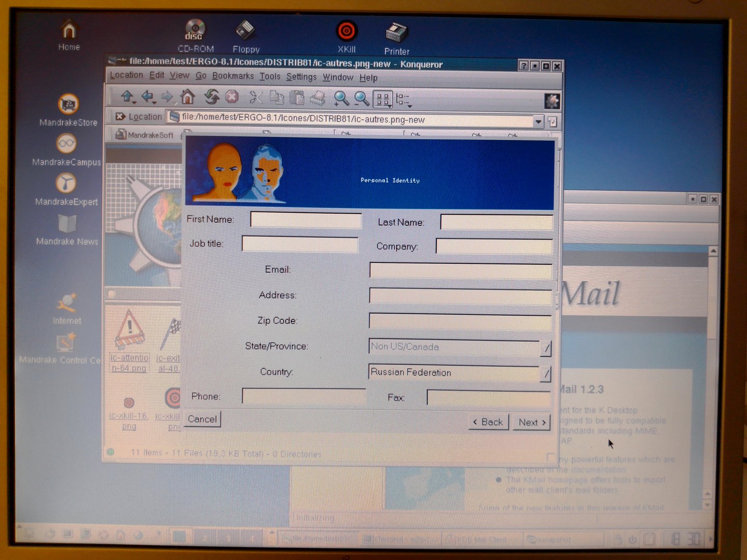Click the Konqueror title bar help question button

(x=523, y=66)
